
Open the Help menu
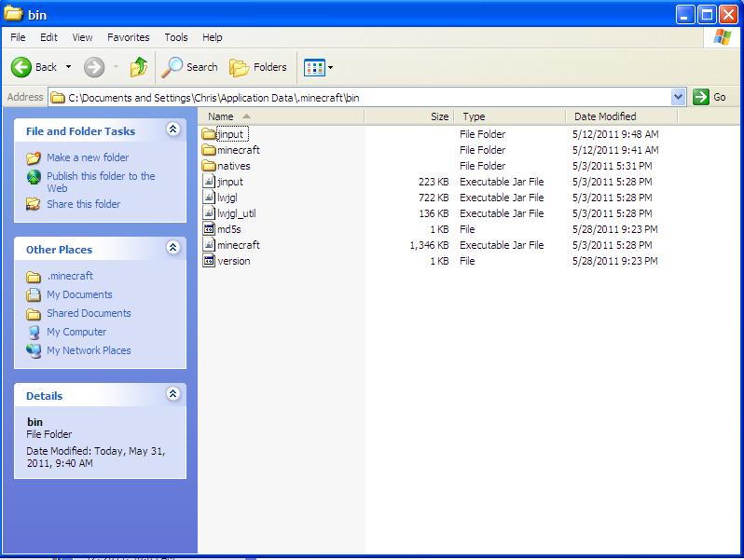[x=212, y=37]
